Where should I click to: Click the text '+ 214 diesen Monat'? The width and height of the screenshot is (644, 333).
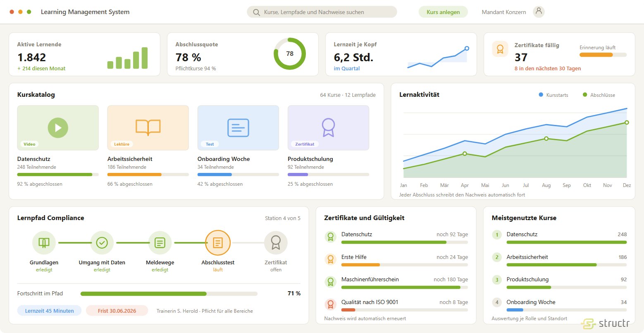coord(41,69)
